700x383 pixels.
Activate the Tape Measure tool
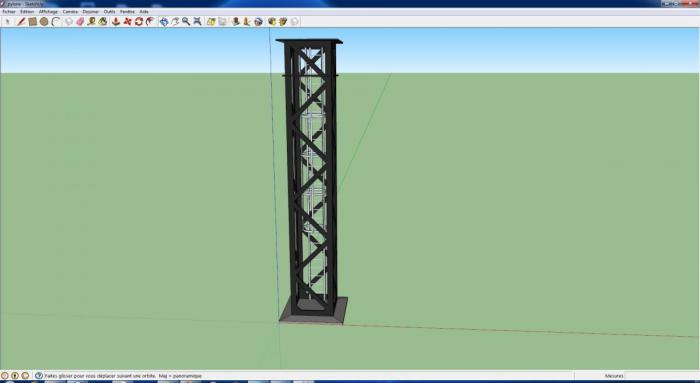92,21
